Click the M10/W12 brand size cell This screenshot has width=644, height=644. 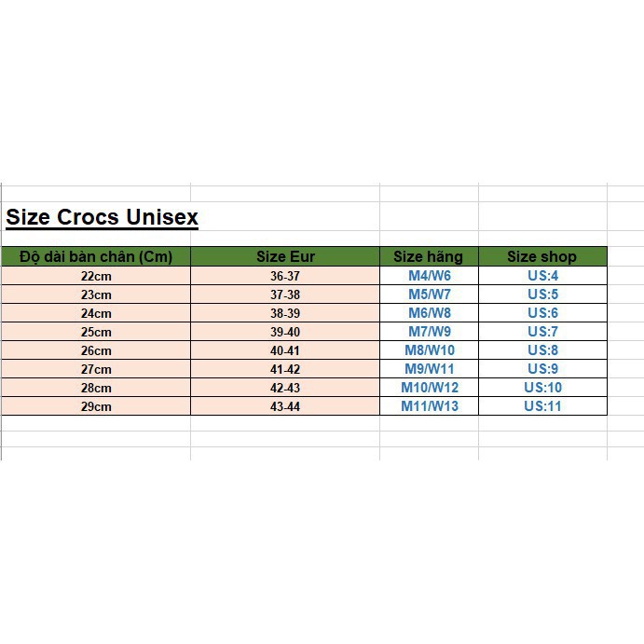pyautogui.click(x=429, y=388)
